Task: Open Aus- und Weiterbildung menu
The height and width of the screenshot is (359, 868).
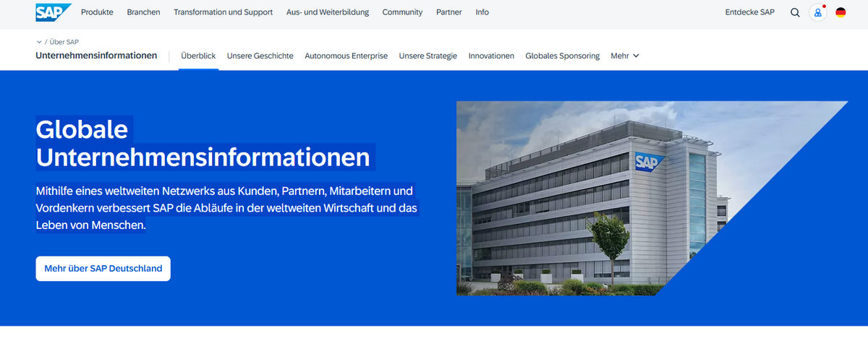Action: pyautogui.click(x=328, y=12)
